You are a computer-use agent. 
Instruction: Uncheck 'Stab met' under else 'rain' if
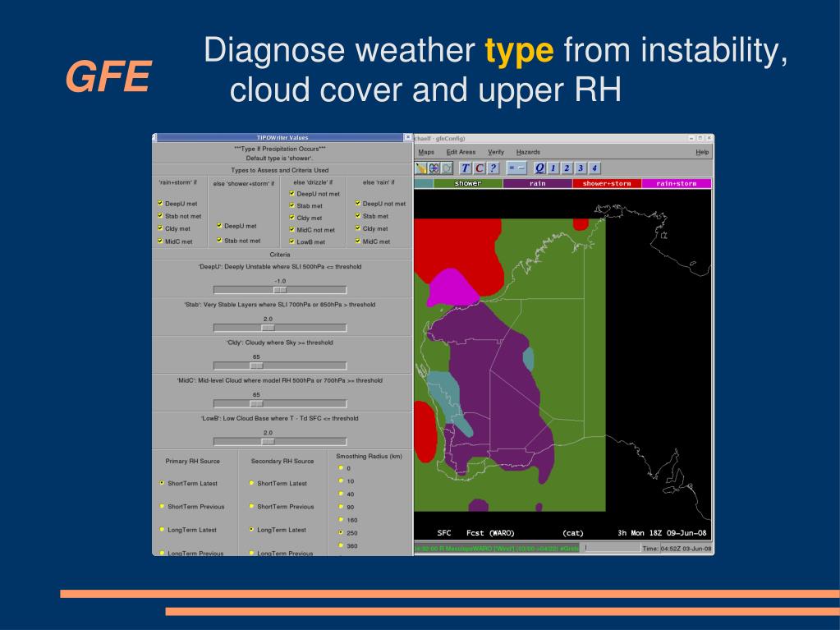(358, 216)
